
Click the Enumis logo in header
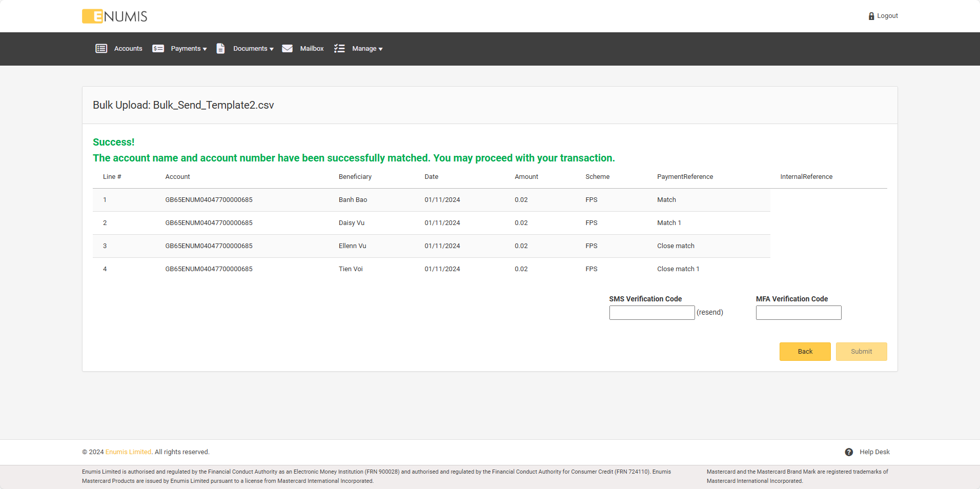point(114,16)
